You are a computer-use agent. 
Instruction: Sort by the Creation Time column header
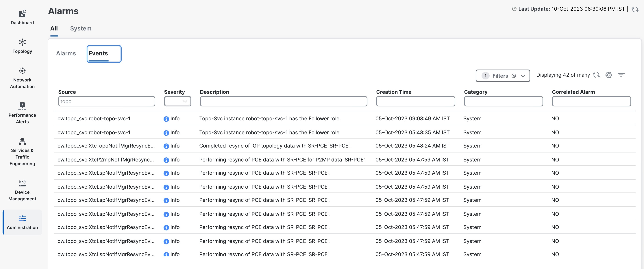click(x=394, y=92)
